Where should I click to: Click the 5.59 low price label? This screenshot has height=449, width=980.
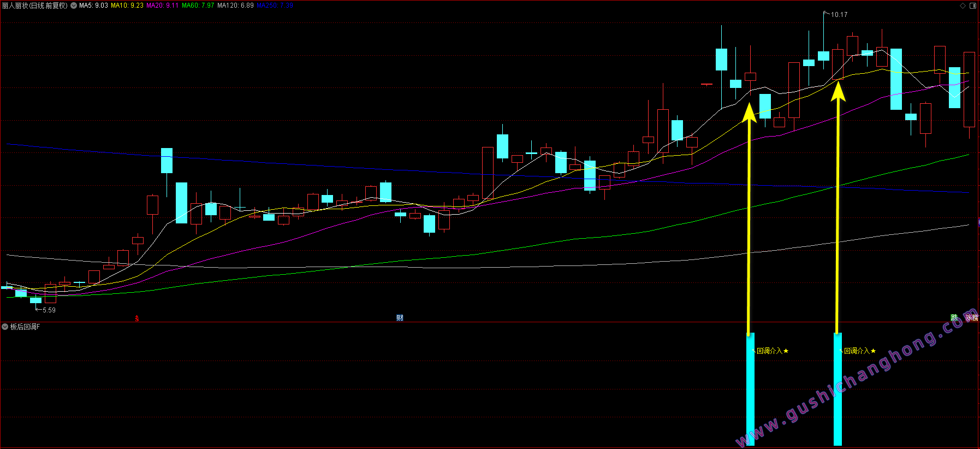[x=49, y=310]
